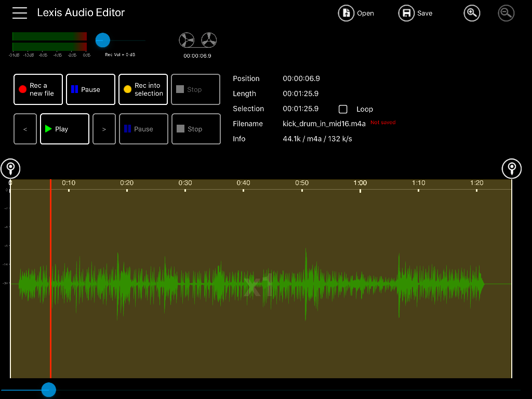
Task: Open the hamburger menu
Action: (20, 13)
